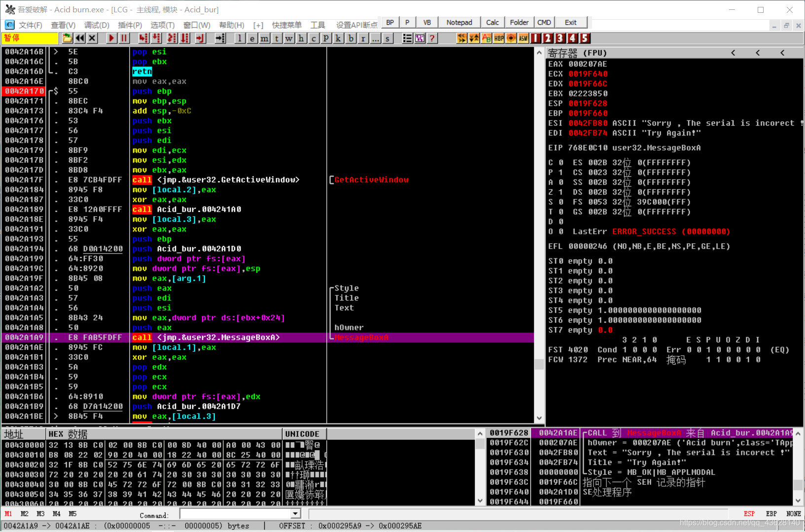Click the AB string toolbar icon
The image size is (805, 532).
click(x=487, y=38)
